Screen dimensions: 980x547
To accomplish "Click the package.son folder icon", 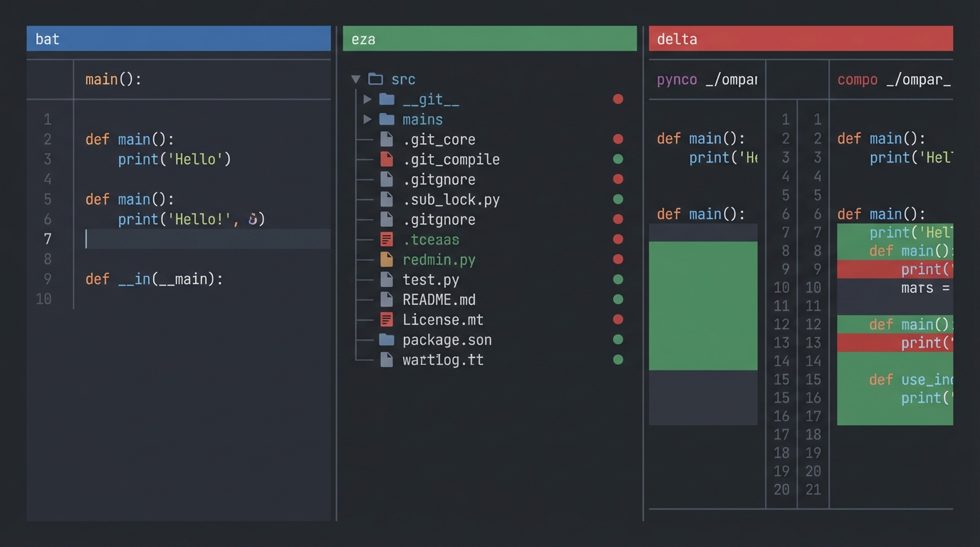I will [387, 340].
